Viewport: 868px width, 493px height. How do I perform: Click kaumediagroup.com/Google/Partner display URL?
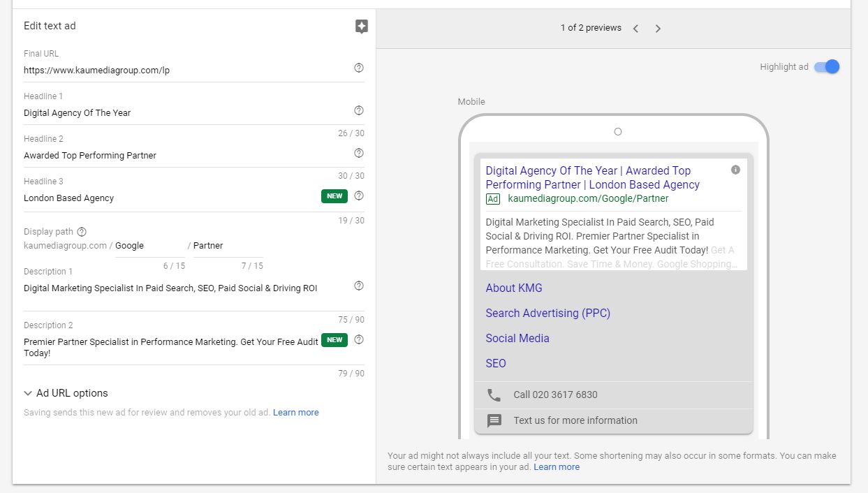[588, 198]
